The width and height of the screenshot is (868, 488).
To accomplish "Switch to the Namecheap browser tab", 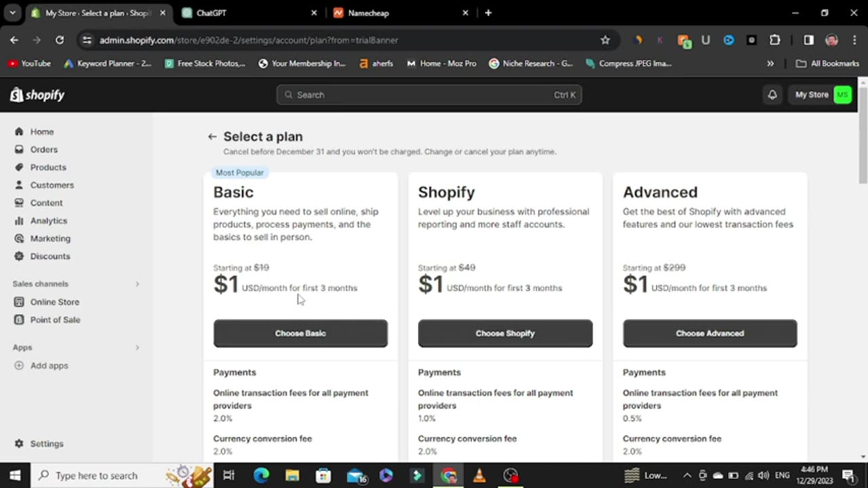I will click(400, 13).
